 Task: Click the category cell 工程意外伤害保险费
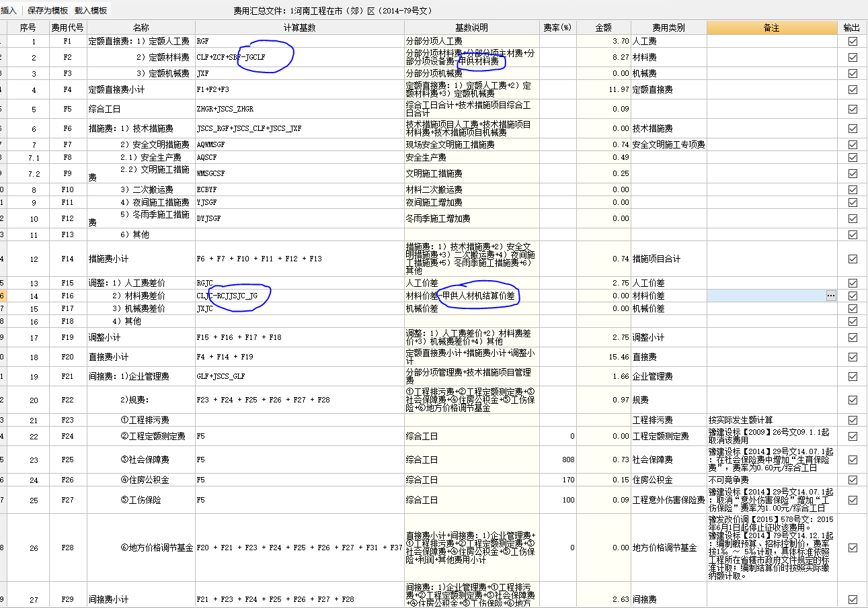click(x=668, y=500)
